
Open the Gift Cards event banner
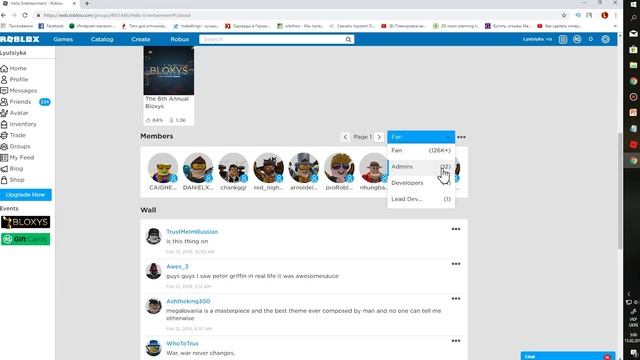[x=25, y=239]
